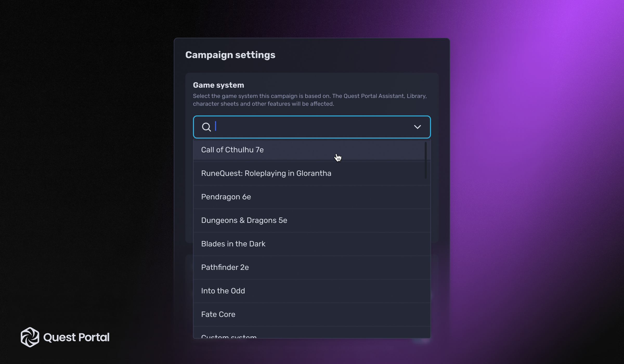Click the Quest Portal logo icon
This screenshot has width=624, height=364.
click(x=30, y=337)
